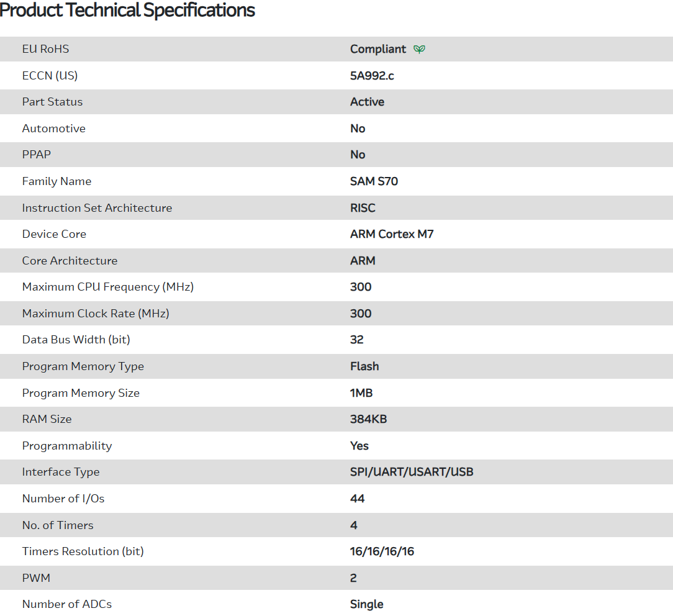This screenshot has height=616, width=673.
Task: Click the SAM S70 family name
Action: (x=374, y=181)
